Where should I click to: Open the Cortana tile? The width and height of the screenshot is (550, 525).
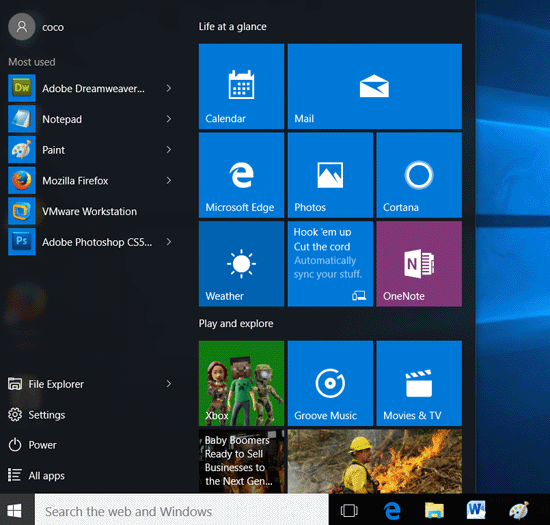coord(419,175)
